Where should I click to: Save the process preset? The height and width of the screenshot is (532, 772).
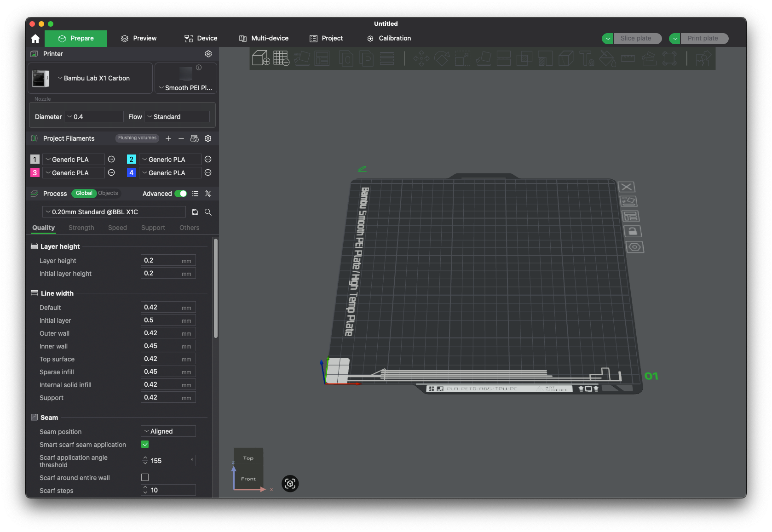[x=195, y=212]
